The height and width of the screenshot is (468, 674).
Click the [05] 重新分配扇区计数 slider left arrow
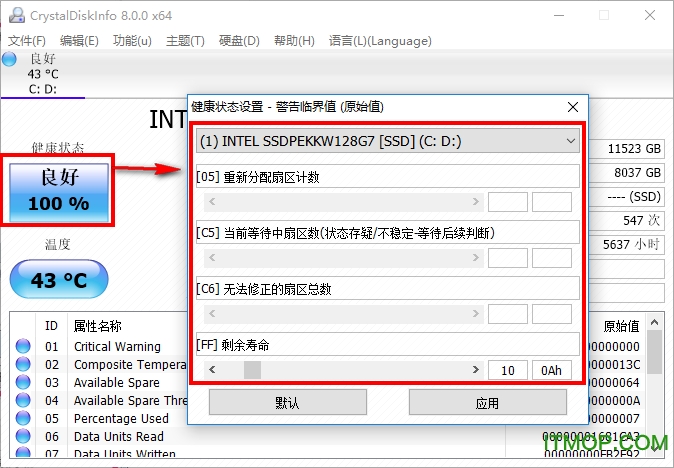(x=212, y=202)
